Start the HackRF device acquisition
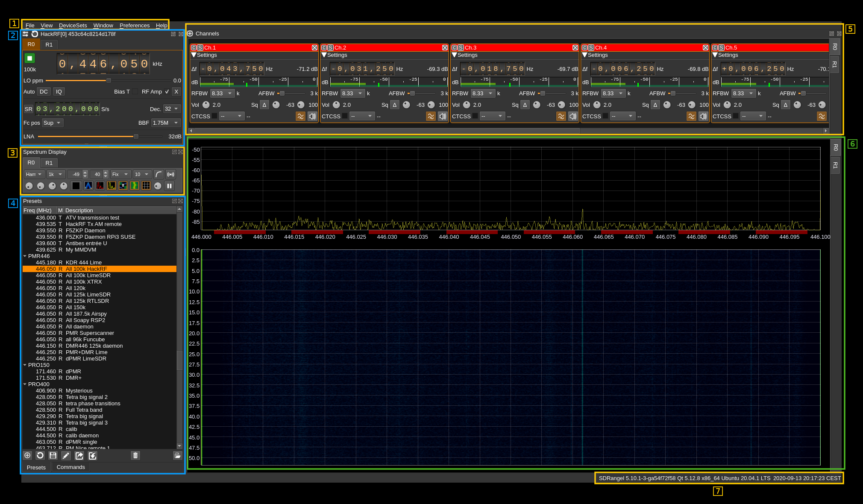This screenshot has width=863, height=504. [x=30, y=58]
